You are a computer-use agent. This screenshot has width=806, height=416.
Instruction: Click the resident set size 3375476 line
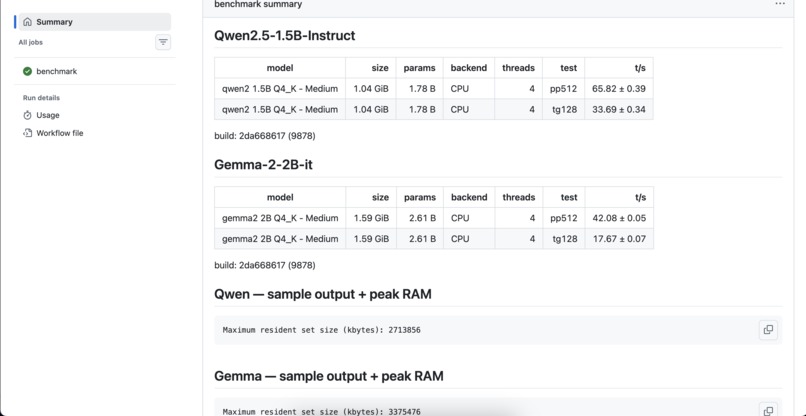click(x=322, y=411)
